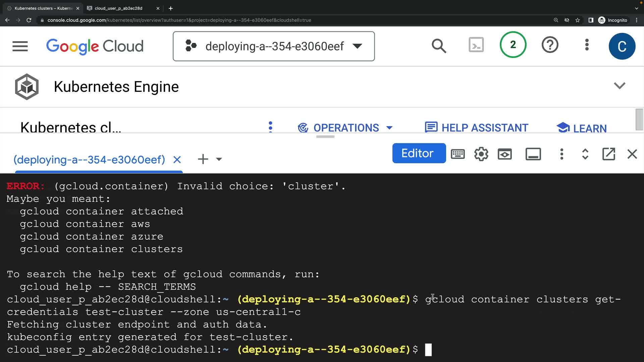Open the Cloud Shell keyboard icon

point(458,154)
